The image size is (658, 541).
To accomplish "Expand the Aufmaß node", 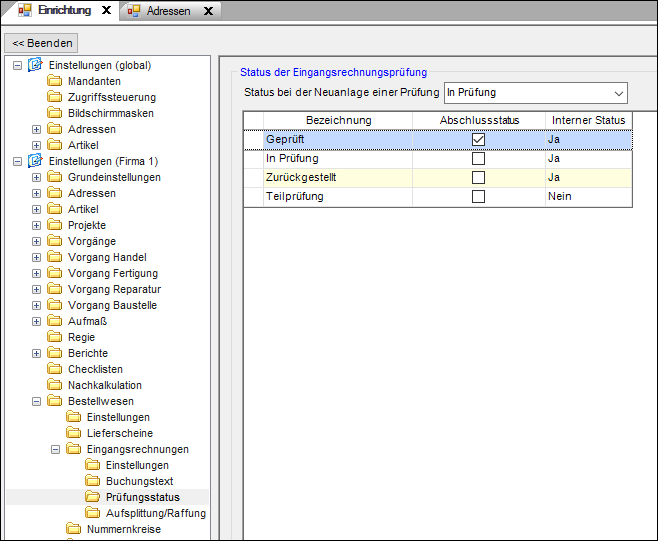I will (37, 321).
